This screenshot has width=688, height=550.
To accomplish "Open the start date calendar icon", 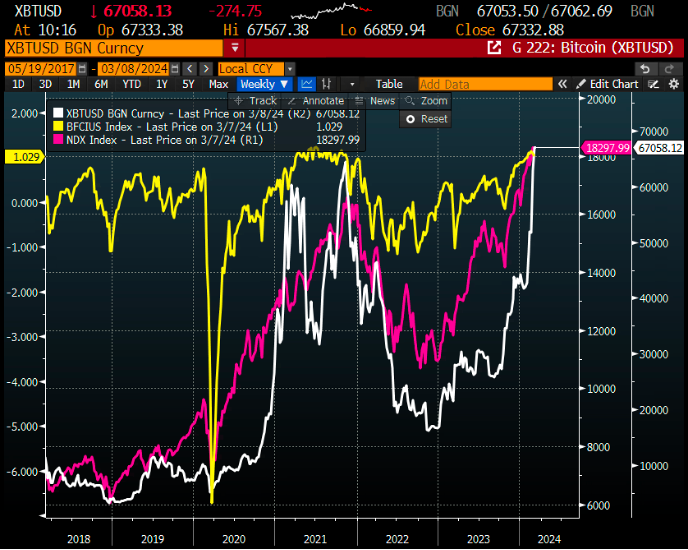I will [x=82, y=69].
